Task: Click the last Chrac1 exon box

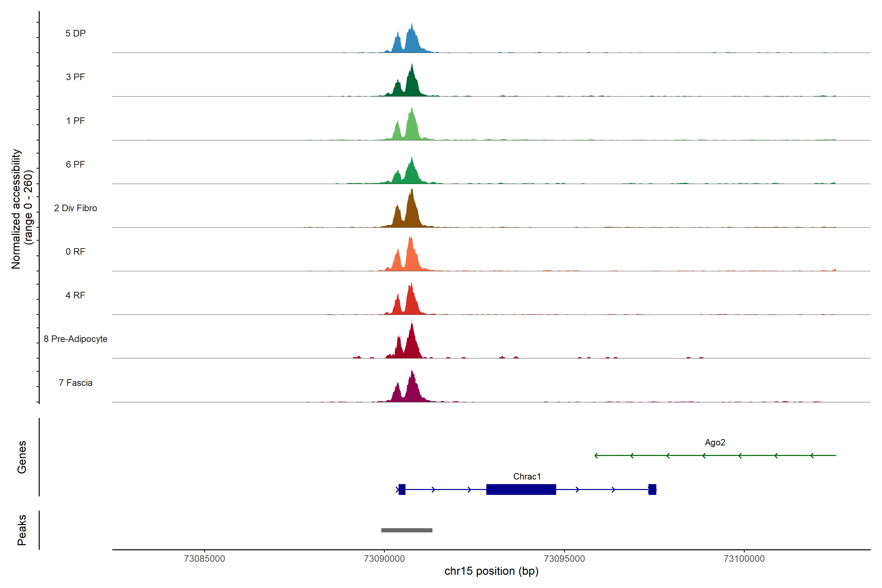Action: click(x=652, y=489)
